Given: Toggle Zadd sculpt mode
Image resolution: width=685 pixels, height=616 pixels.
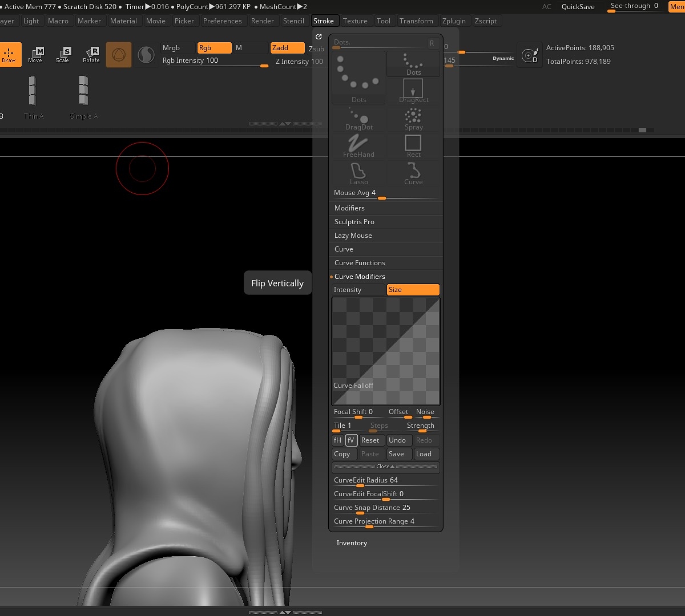Looking at the screenshot, I should [287, 48].
